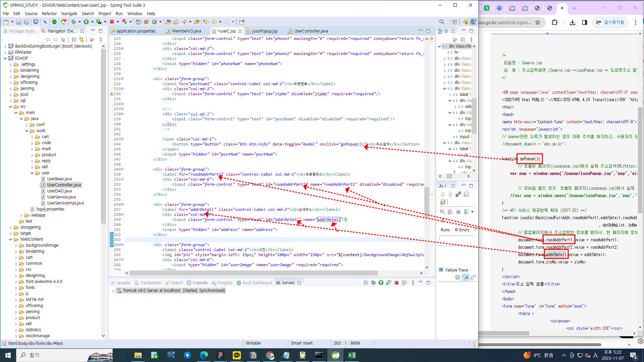644x362 pixels.
Task: Select UserDAO.java in the Navigator tree
Action: click(x=59, y=191)
